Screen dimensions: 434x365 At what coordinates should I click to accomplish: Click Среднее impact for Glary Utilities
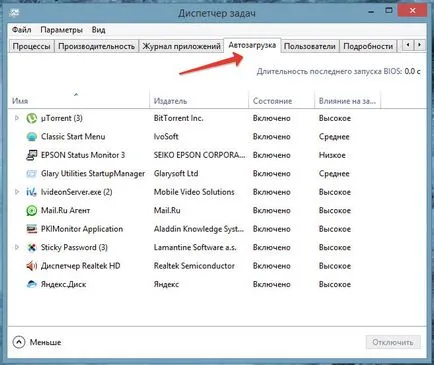[x=334, y=174]
